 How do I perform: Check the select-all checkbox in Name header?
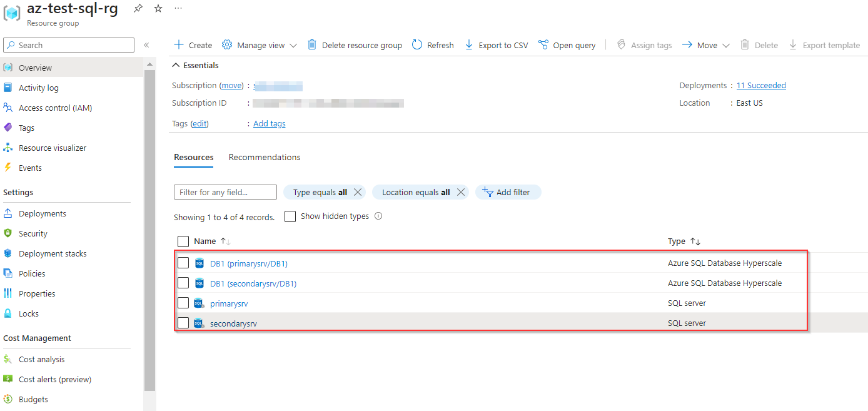click(183, 241)
